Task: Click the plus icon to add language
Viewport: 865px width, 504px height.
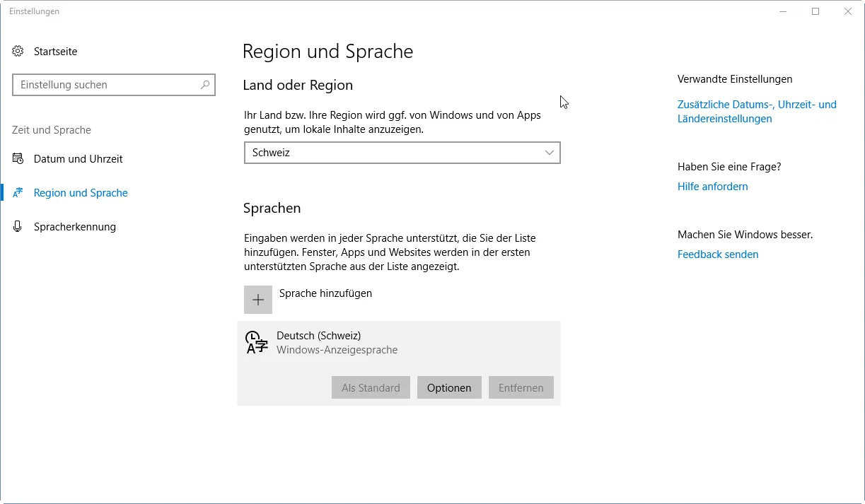Action: 258,300
